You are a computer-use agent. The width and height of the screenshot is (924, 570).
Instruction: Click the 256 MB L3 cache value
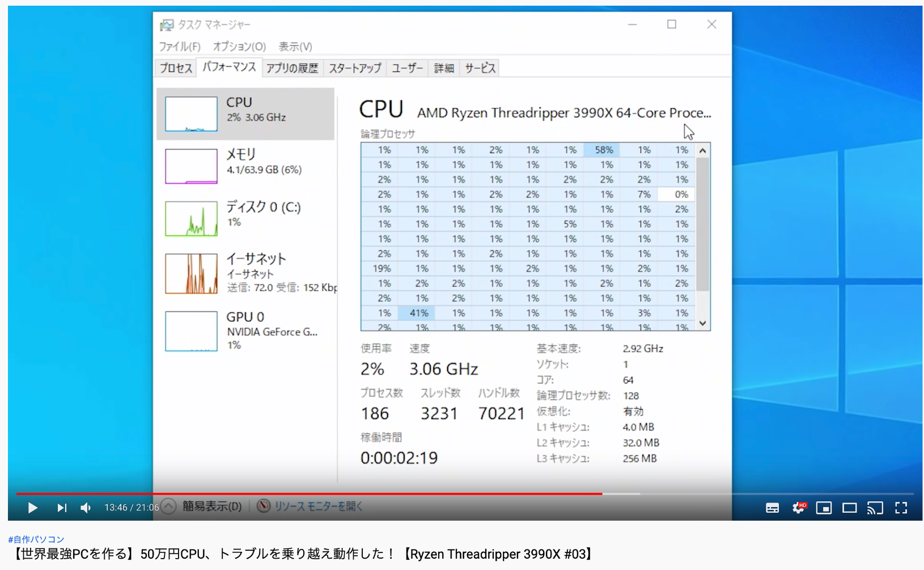click(639, 458)
